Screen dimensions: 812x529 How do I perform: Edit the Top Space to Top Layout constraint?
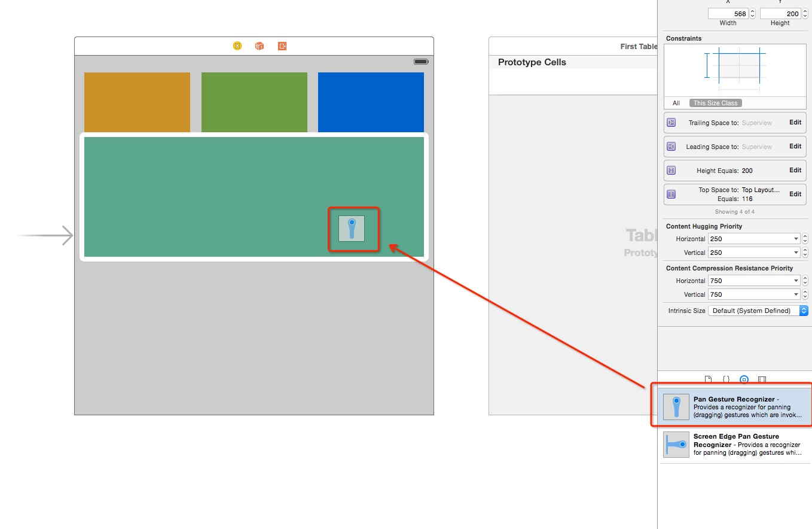click(x=795, y=194)
